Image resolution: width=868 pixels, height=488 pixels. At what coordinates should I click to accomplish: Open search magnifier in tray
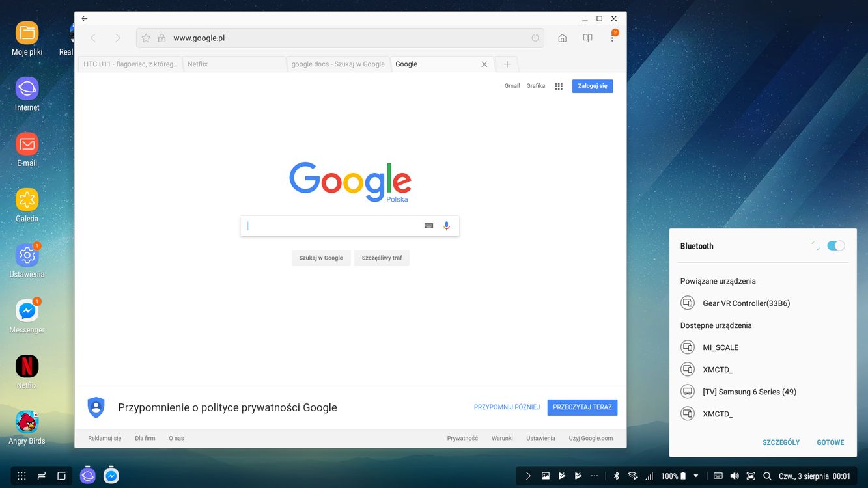point(767,476)
